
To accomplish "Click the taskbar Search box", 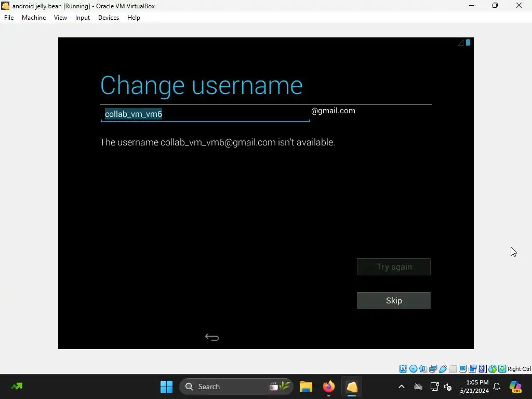I will (236, 387).
